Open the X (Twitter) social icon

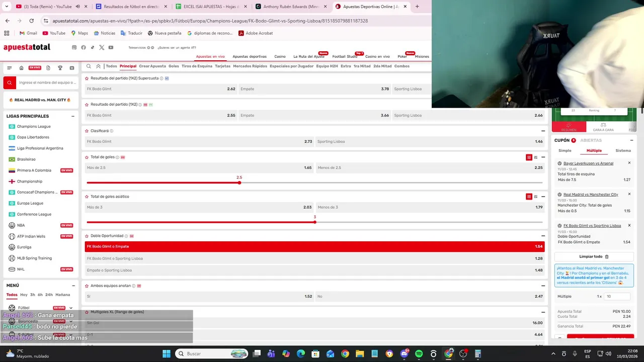(102, 47)
